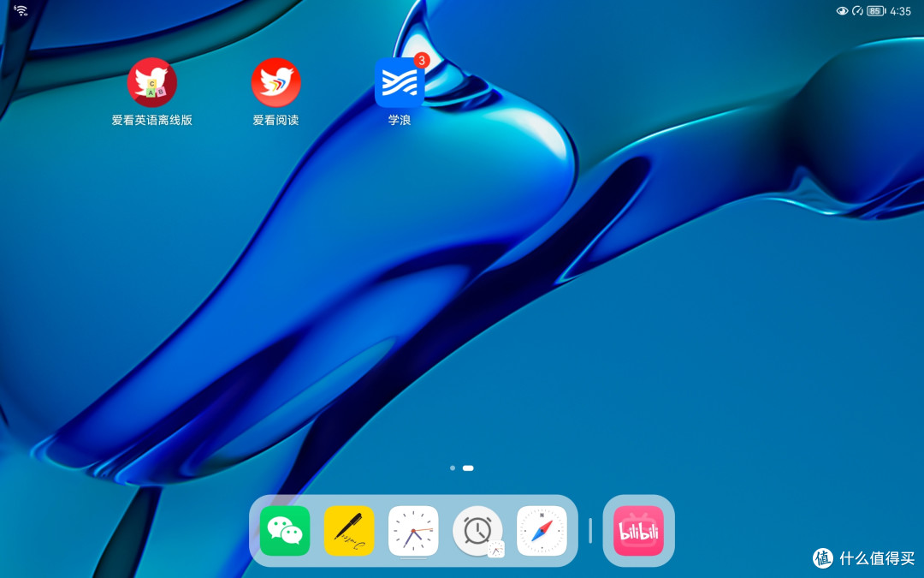Click the 学浪 label text
The width and height of the screenshot is (924, 578).
click(x=400, y=120)
